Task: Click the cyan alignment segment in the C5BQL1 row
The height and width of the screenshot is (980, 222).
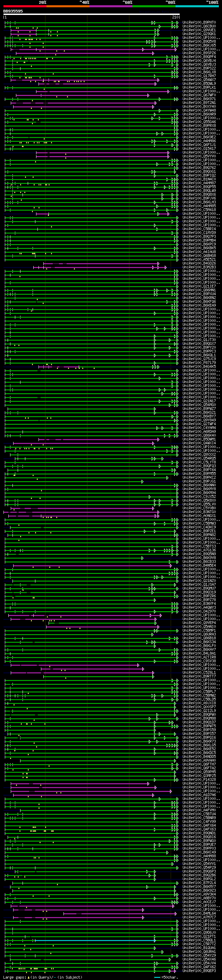Action: click(95, 940)
